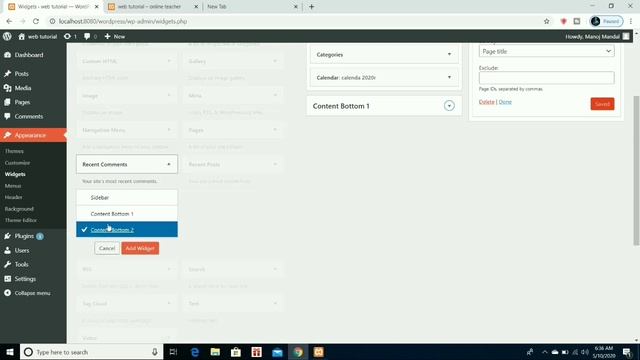The height and width of the screenshot is (360, 640).
Task: Expand the Calendar: calenda 2020r widget
Action: pos(449,77)
